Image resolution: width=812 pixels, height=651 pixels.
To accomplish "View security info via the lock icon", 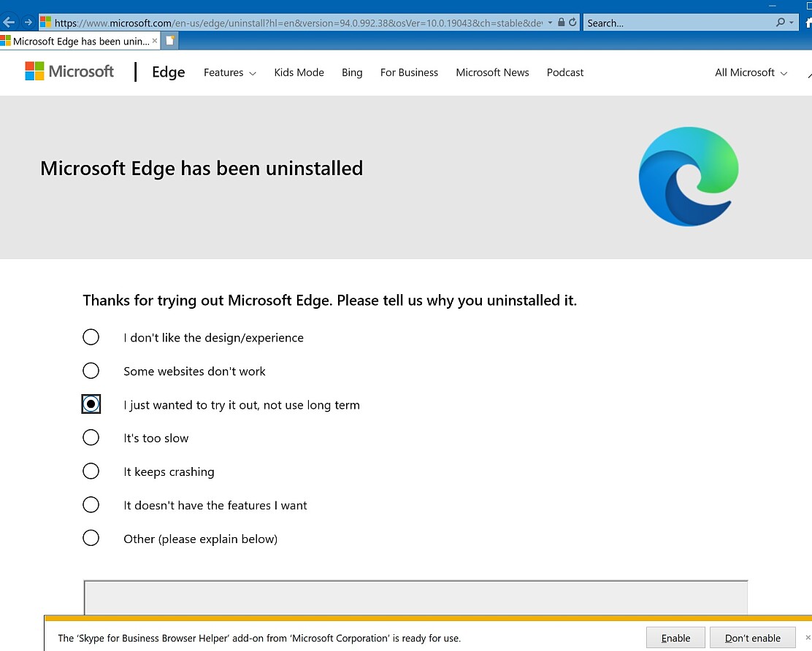I will pyautogui.click(x=561, y=22).
